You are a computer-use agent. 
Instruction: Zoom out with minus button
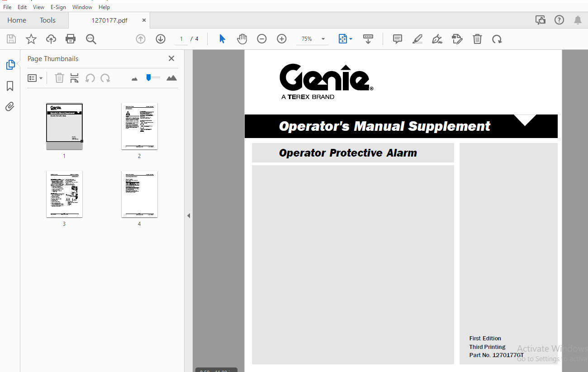pos(262,39)
